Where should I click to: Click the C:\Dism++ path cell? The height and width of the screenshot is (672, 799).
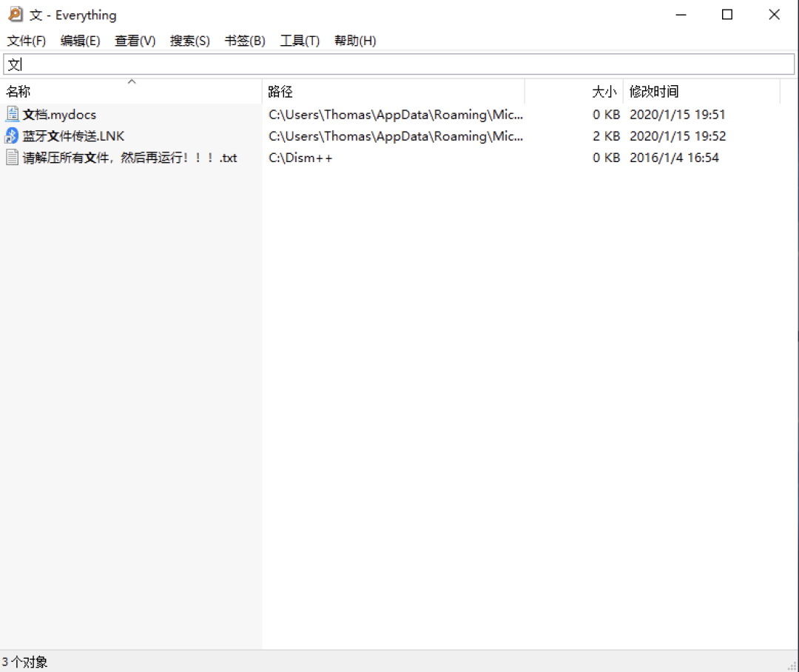[x=300, y=158]
